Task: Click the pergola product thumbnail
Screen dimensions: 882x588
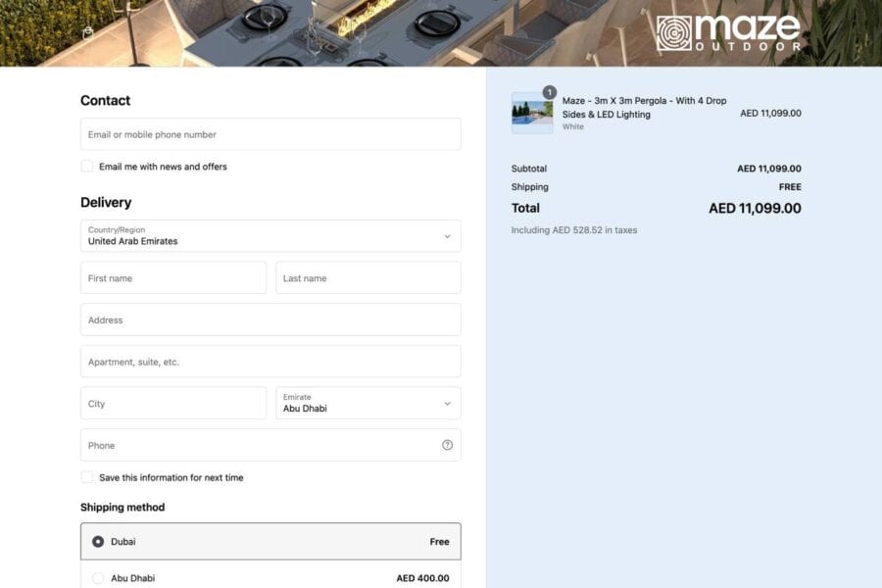Action: pyautogui.click(x=531, y=113)
